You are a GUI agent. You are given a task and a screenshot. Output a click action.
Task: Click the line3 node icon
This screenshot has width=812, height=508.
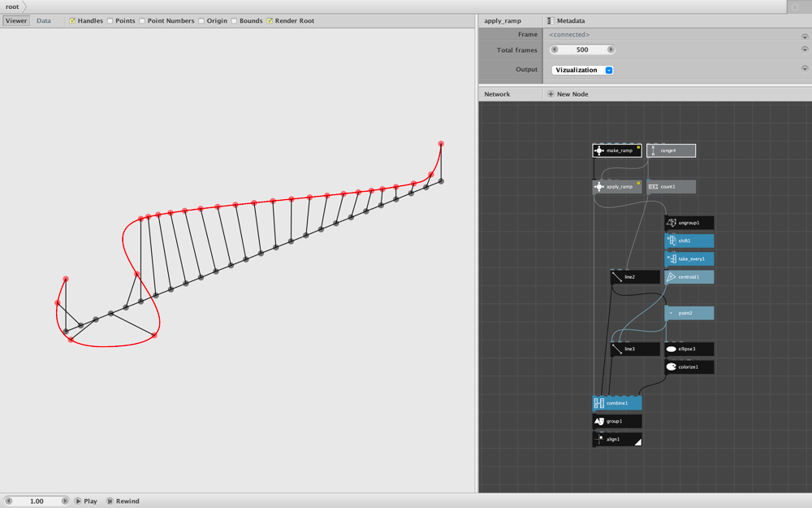[x=617, y=350]
